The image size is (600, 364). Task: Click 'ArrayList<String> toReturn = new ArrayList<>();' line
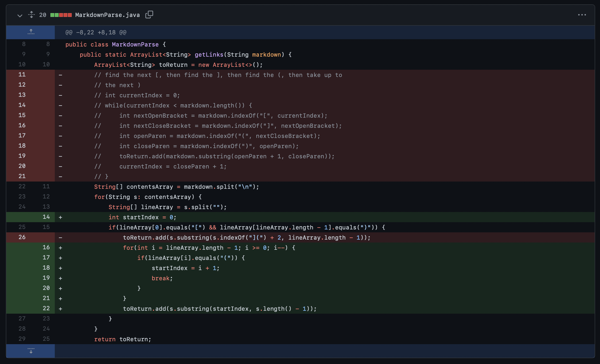tap(178, 65)
